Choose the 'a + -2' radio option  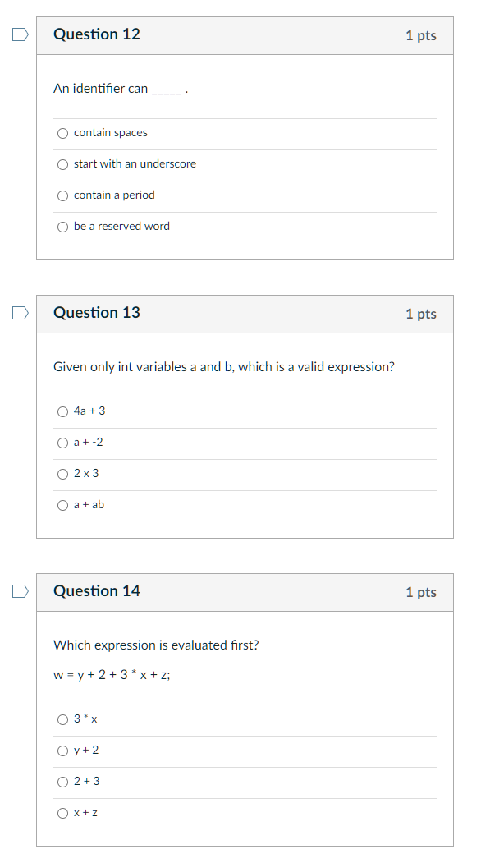pyautogui.click(x=63, y=443)
